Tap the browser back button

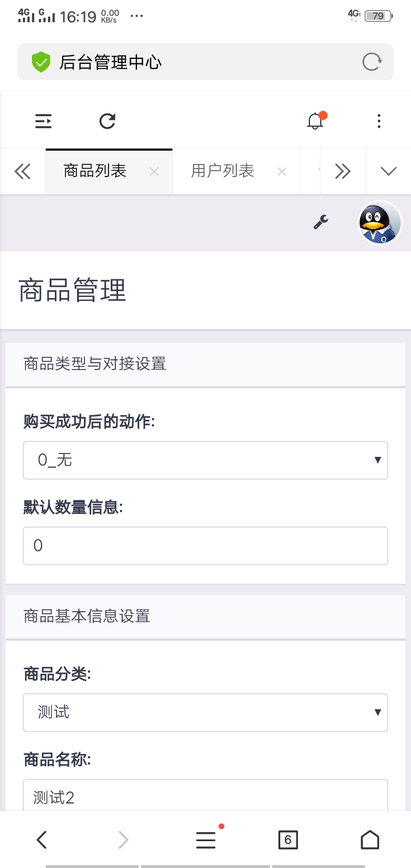41,839
